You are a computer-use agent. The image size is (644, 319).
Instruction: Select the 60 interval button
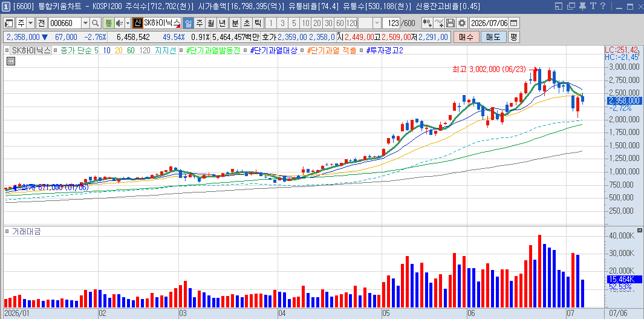click(x=340, y=23)
